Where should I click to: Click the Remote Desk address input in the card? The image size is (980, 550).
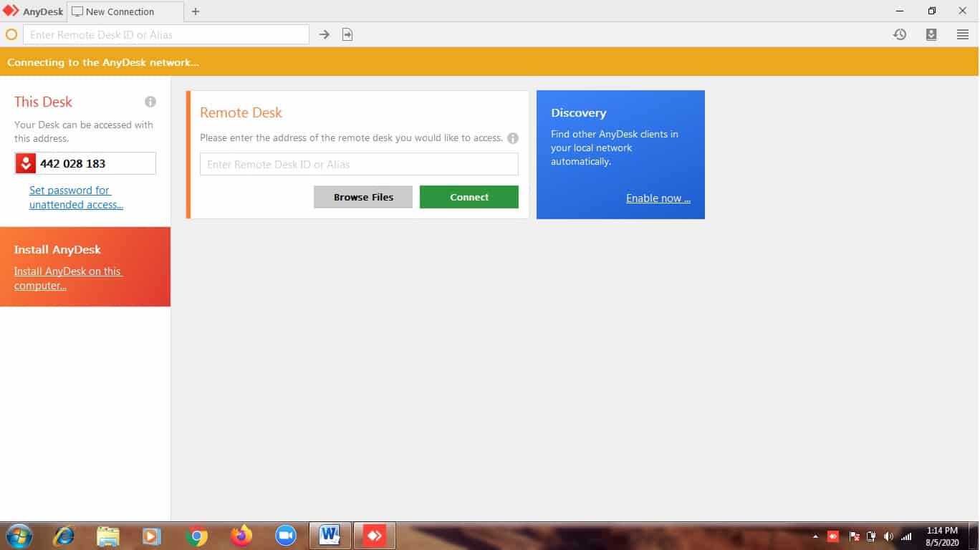359,164
